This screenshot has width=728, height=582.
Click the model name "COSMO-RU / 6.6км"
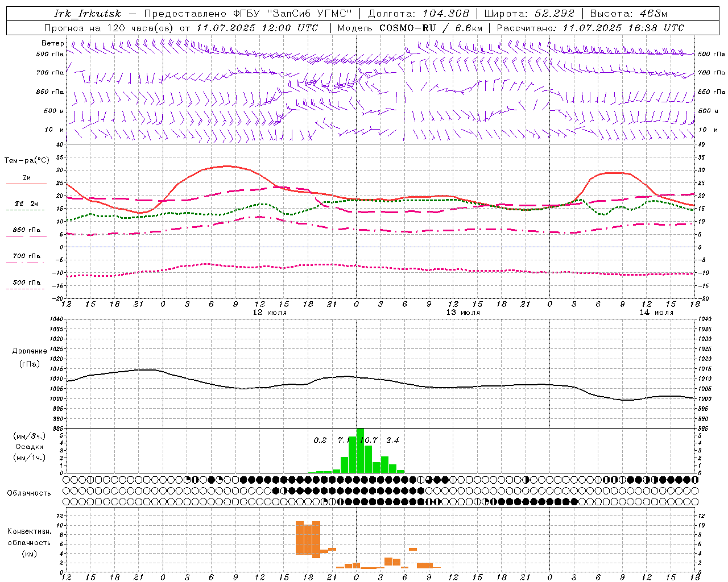(431, 28)
